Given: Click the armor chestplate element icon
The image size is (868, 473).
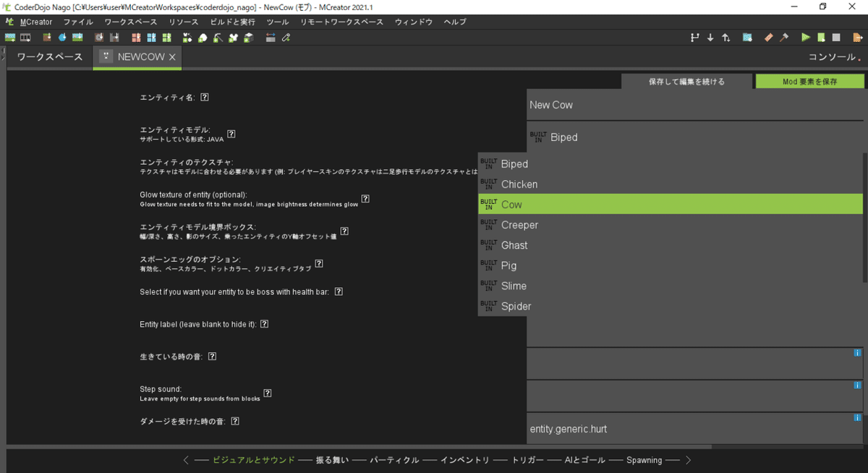Looking at the screenshot, I should coord(234,37).
